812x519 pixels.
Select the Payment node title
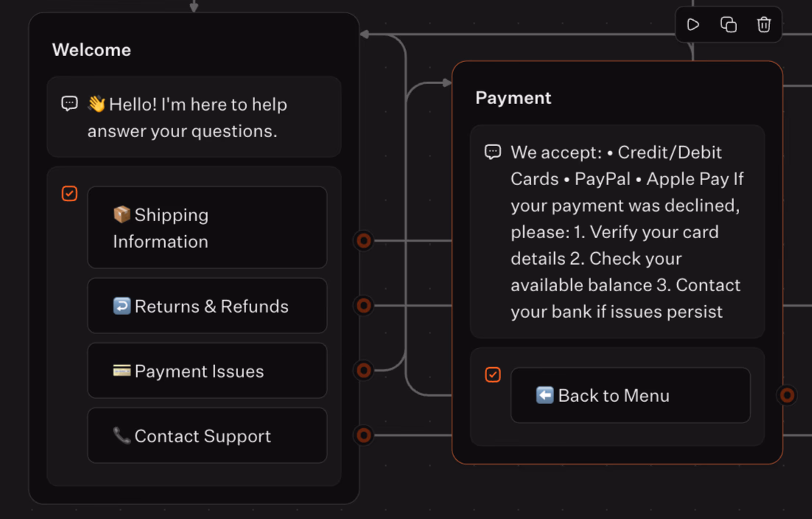tap(514, 98)
